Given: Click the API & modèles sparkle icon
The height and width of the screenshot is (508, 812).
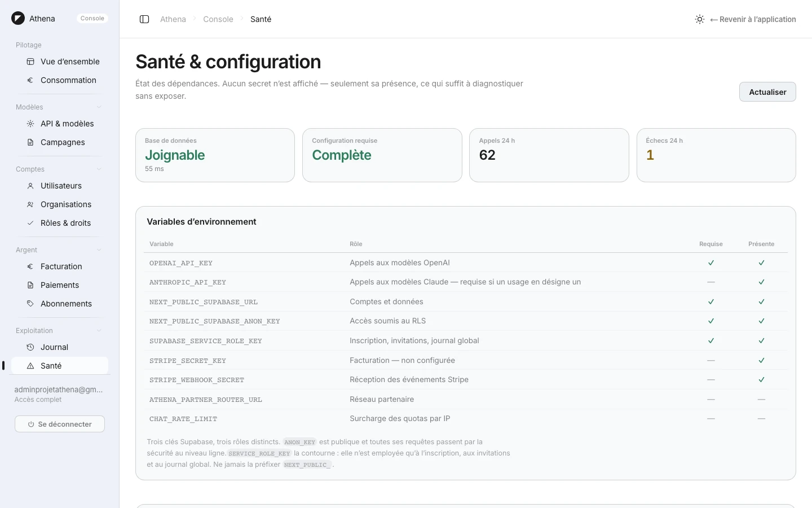Looking at the screenshot, I should (x=30, y=124).
